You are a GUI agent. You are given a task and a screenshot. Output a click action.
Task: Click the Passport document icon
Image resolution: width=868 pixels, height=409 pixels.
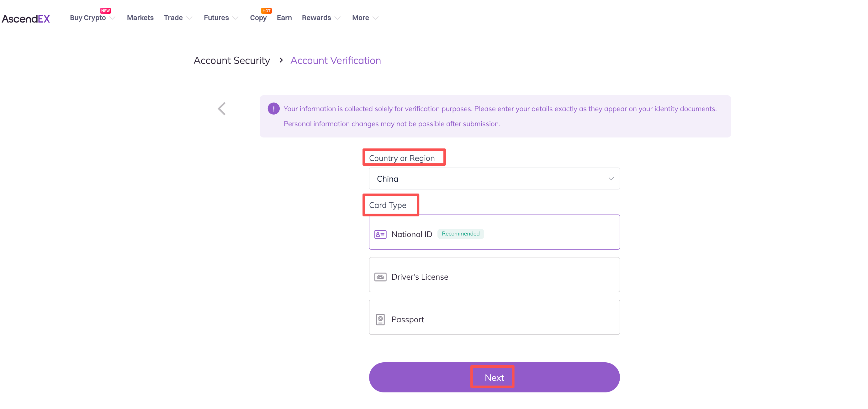click(x=380, y=319)
